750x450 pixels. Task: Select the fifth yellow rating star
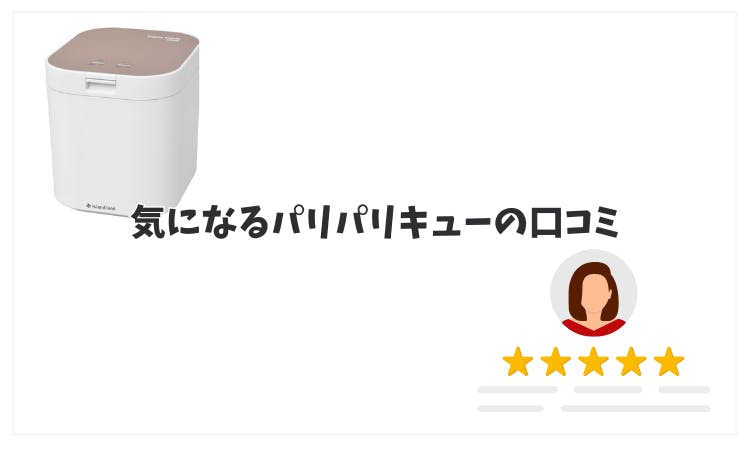669,362
